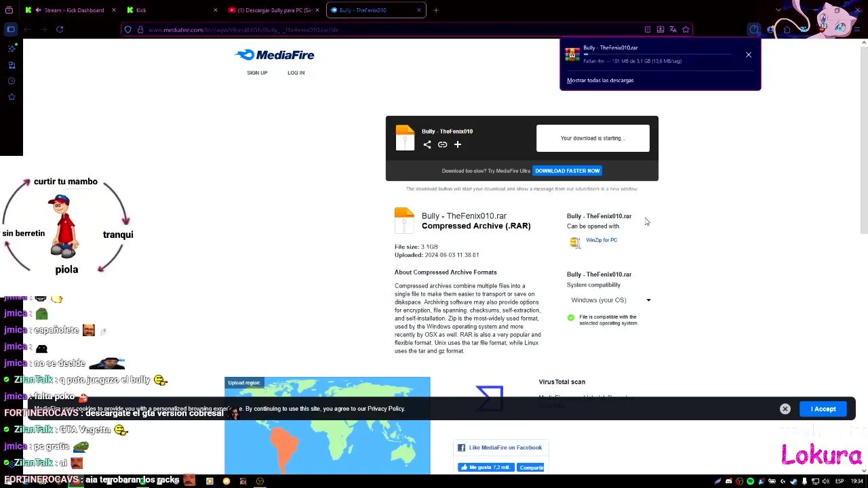Viewport: 868px width, 488px height.
Task: Open the workspaces icon left of tabs
Action: 9,10
